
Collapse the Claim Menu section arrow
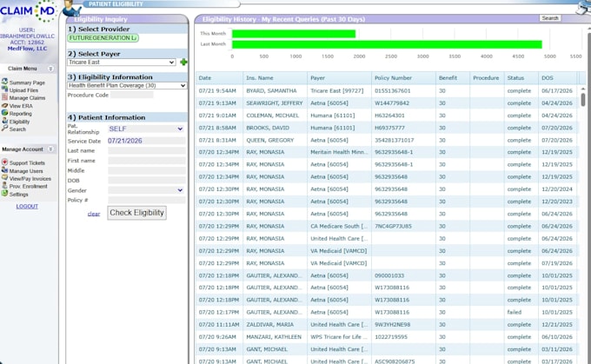[50, 69]
